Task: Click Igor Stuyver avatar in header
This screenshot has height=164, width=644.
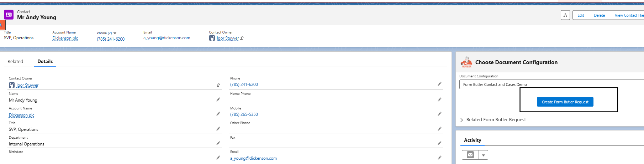Action: [212, 38]
